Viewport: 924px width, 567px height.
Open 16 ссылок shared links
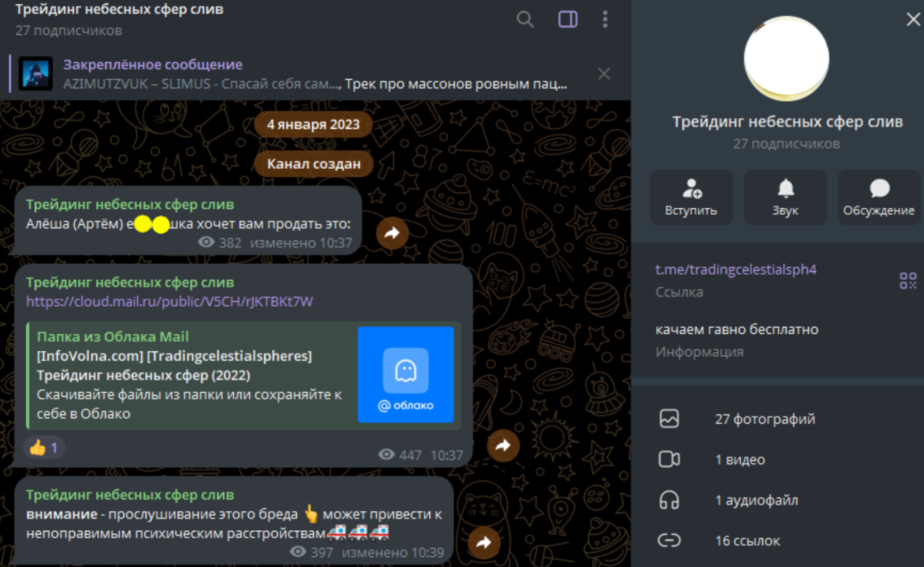click(x=747, y=541)
